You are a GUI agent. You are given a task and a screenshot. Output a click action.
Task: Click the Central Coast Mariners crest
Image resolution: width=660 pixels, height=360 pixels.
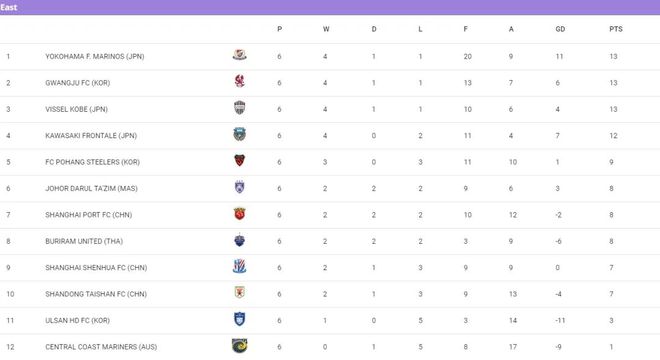point(240,346)
